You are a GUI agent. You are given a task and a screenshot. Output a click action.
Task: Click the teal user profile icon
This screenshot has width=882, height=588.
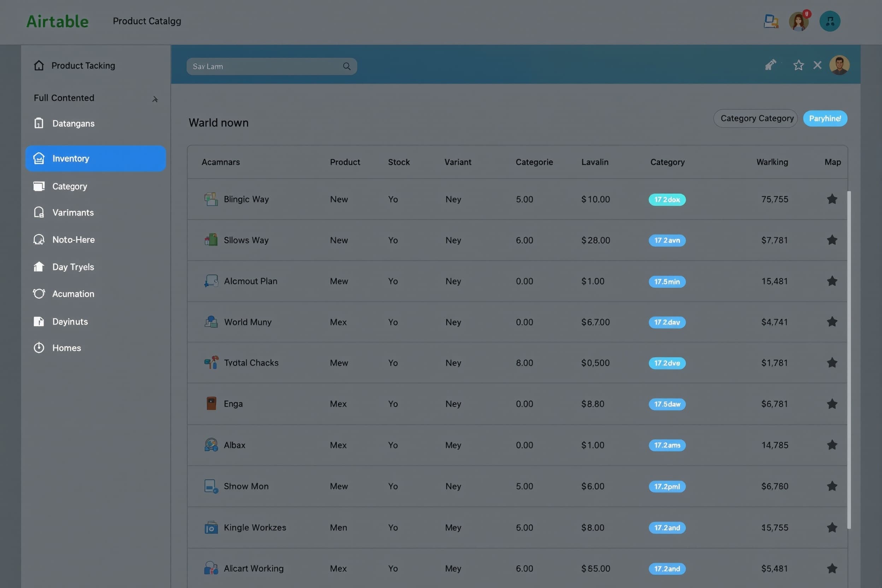(830, 21)
